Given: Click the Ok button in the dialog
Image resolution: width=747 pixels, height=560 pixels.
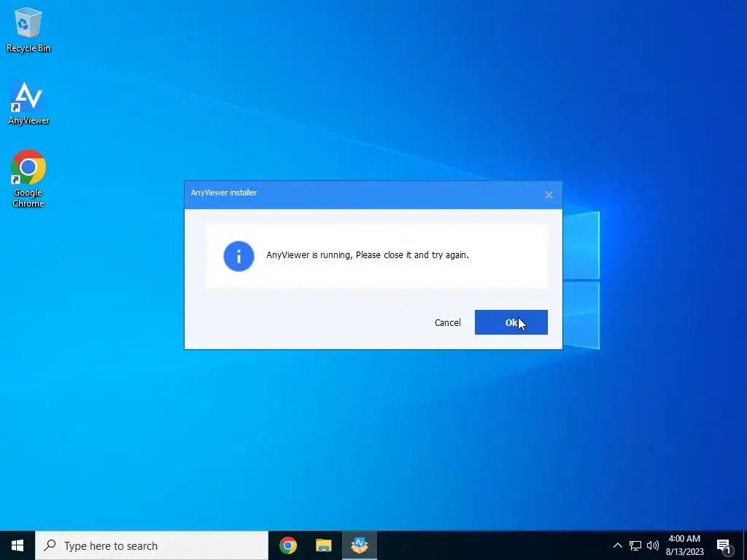Looking at the screenshot, I should [511, 322].
